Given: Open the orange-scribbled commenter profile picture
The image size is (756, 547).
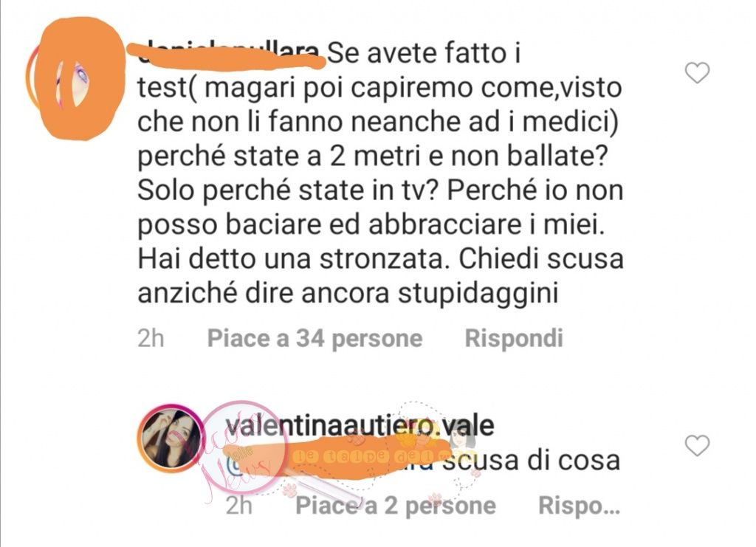Looking at the screenshot, I should coord(76,80).
